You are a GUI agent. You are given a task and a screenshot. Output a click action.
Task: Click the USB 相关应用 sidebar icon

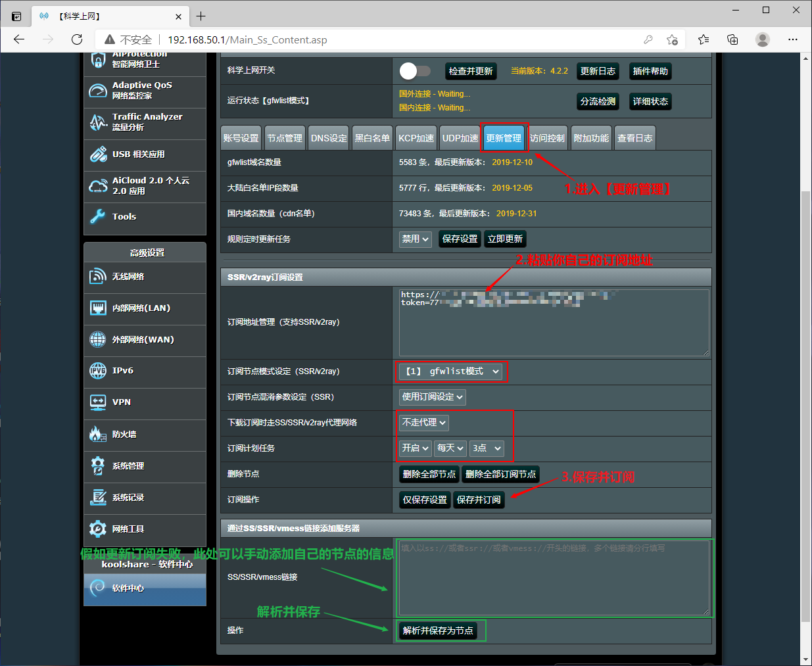[x=98, y=155]
